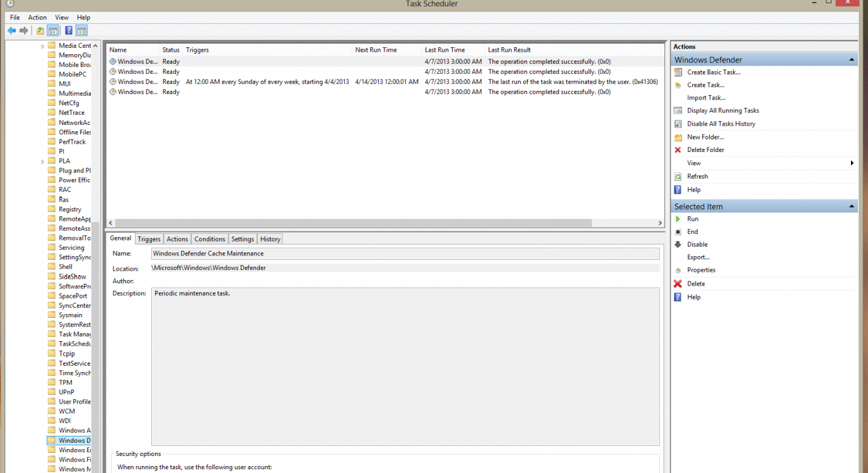Click the Description text box
This screenshot has height=473, width=868.
405,367
